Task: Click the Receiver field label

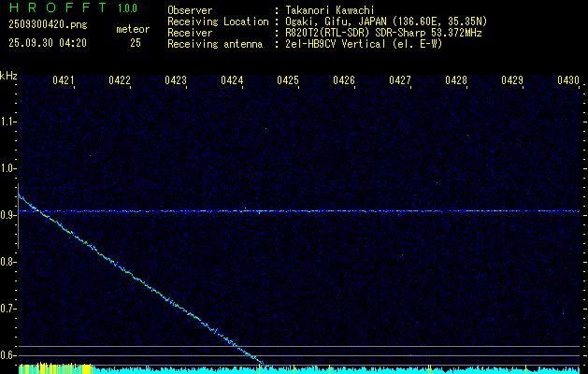Action: (x=190, y=33)
